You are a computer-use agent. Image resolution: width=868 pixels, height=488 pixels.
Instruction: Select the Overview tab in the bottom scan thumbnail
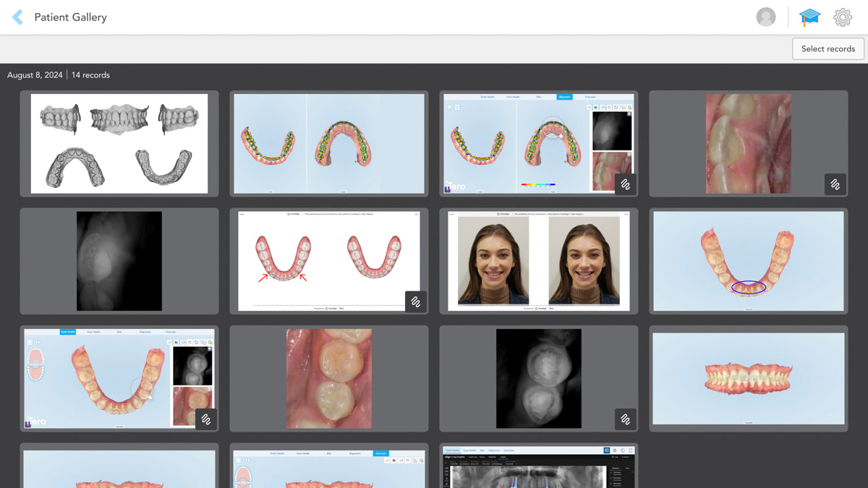tap(381, 453)
